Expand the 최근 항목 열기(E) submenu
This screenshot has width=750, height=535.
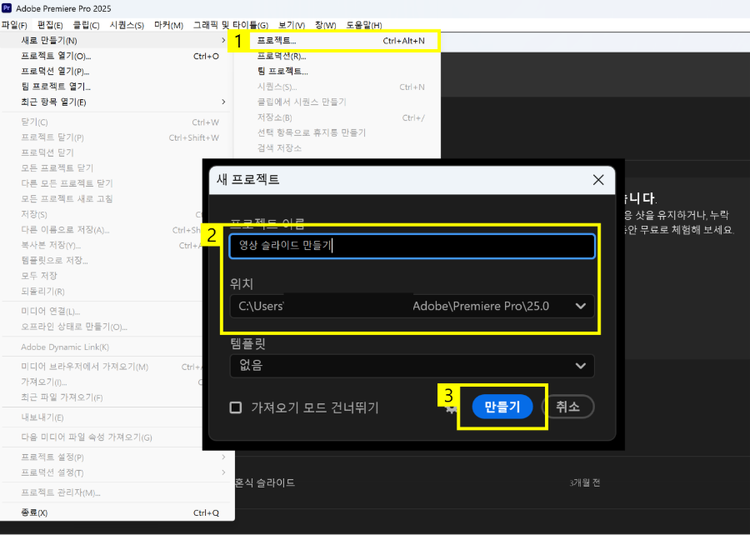[117, 102]
